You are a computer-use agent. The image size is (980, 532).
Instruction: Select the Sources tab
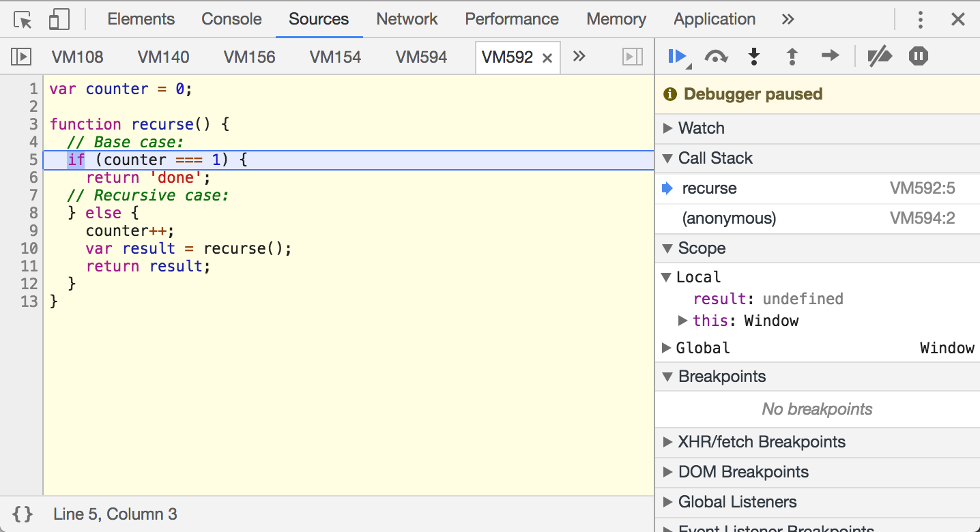(x=319, y=19)
